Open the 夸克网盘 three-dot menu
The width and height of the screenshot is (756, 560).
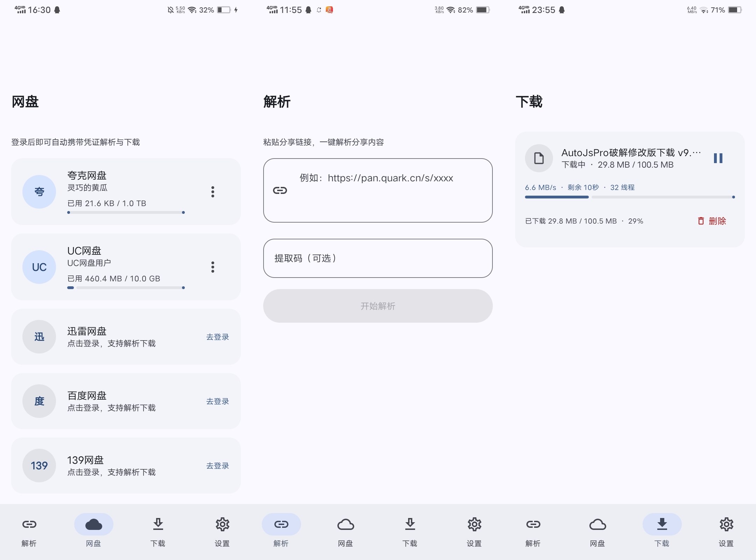(x=212, y=191)
